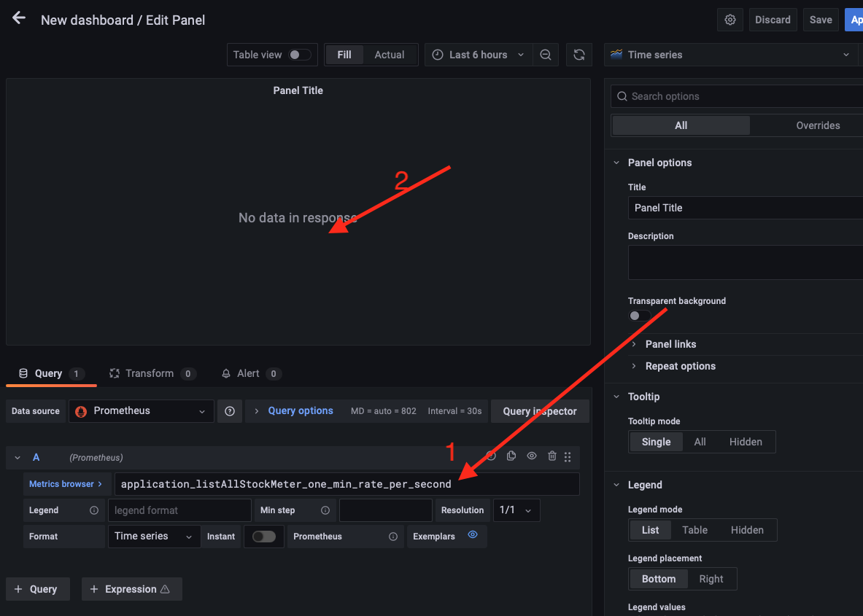
Task: Add a new Query
Action: (37, 589)
